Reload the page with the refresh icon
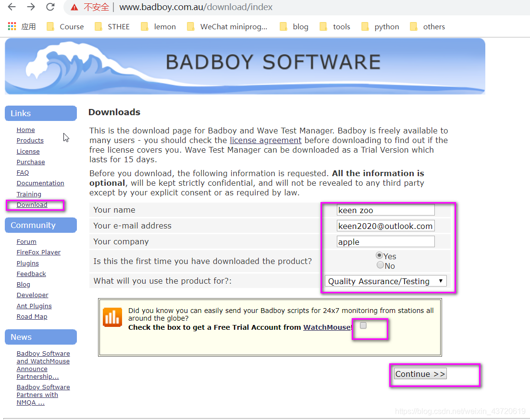Screen dimensions: 530x420 click(x=50, y=7)
